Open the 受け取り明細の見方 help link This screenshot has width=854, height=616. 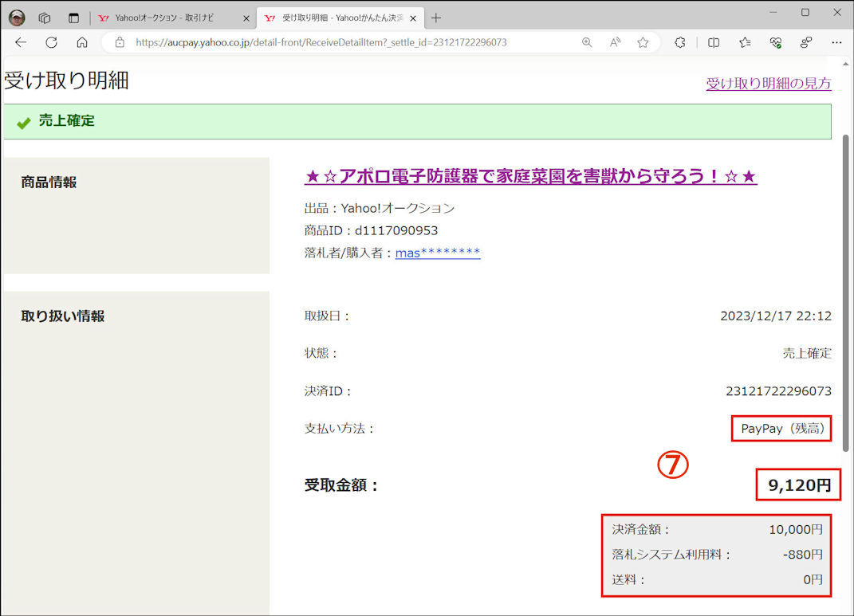tap(768, 84)
